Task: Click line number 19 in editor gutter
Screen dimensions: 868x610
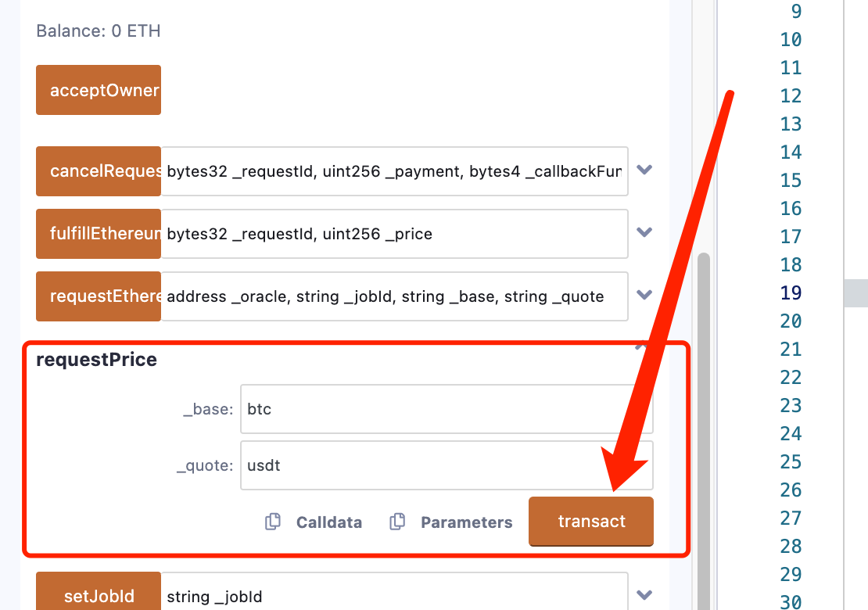Action: coord(791,293)
